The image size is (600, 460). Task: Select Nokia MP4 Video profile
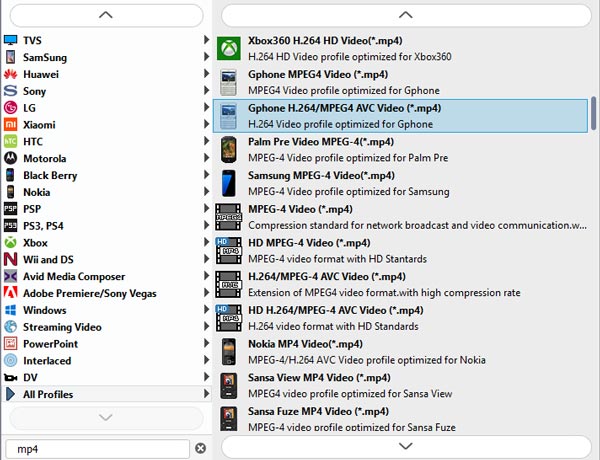400,352
